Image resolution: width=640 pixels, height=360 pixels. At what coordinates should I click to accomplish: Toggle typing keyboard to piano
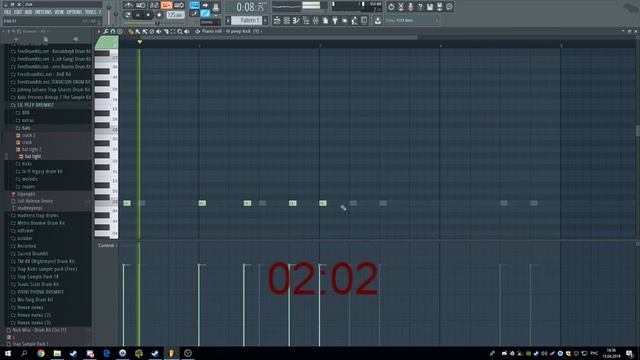click(195, 5)
